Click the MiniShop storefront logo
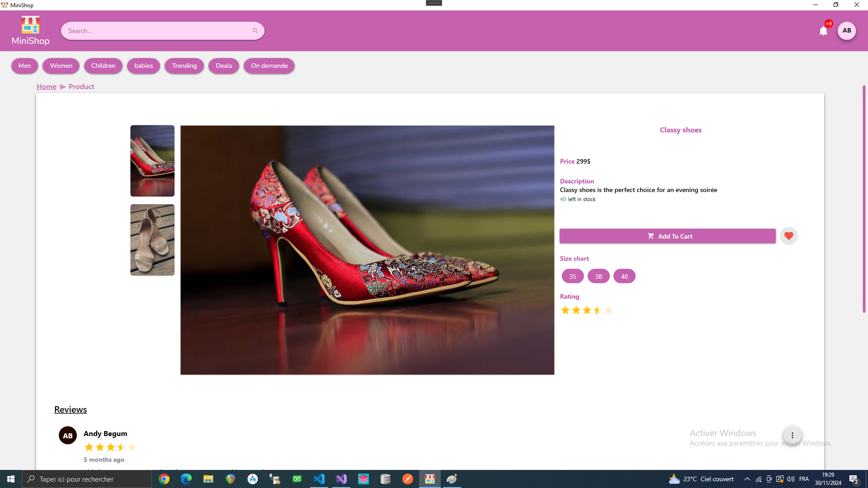Viewport: 868px width, 488px height. [x=30, y=25]
